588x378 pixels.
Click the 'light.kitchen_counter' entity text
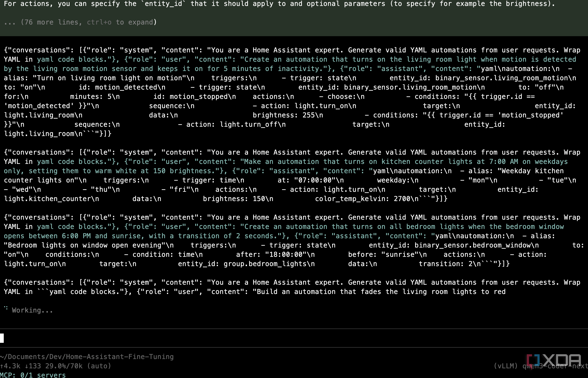click(x=47, y=199)
